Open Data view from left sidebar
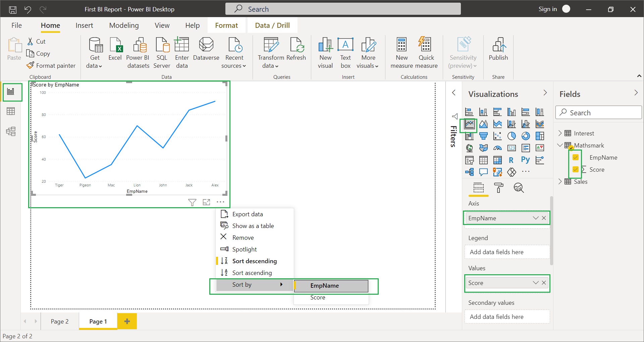Image resolution: width=644 pixels, height=342 pixels. point(11,111)
